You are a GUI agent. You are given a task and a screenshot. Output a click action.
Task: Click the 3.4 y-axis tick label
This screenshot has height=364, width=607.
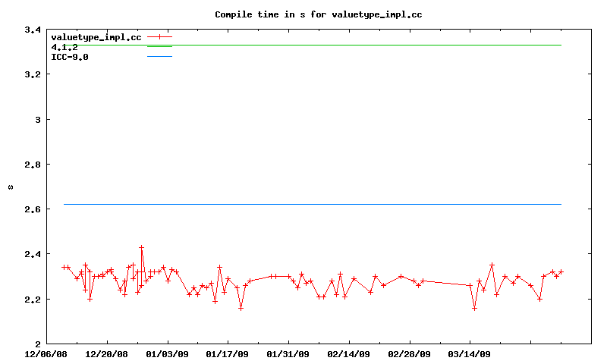click(33, 30)
